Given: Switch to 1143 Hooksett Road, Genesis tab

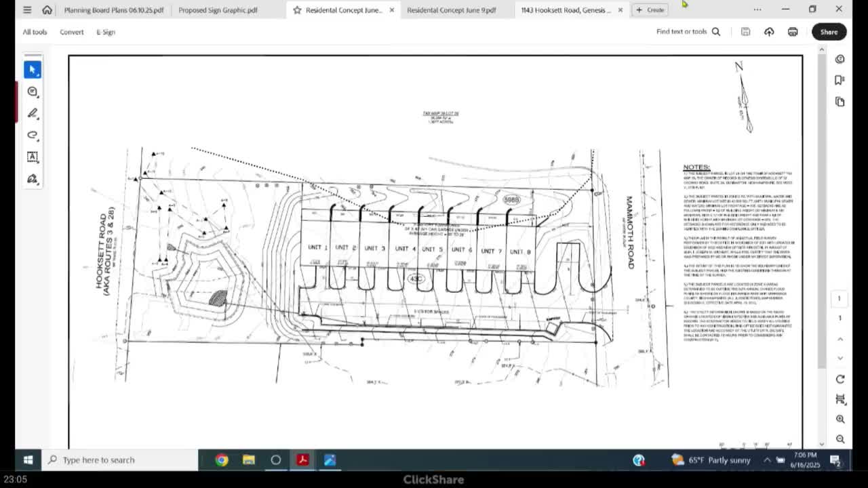Looking at the screenshot, I should 566,10.
